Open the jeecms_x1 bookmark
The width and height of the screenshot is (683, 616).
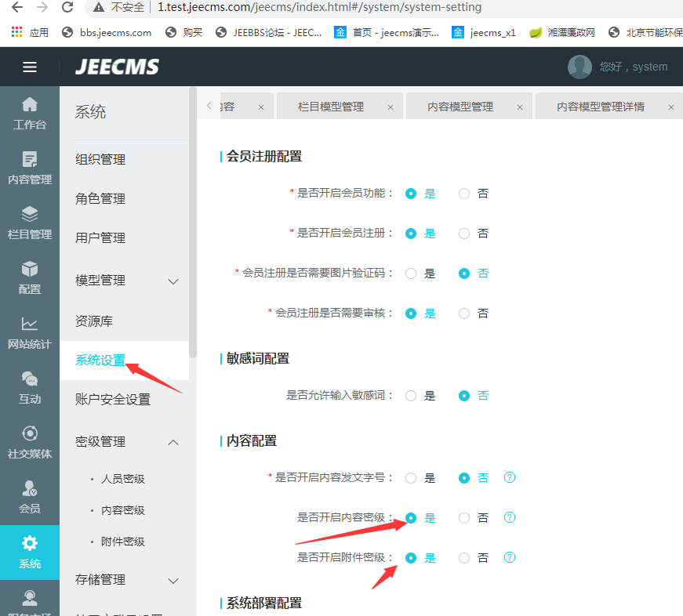tap(484, 33)
